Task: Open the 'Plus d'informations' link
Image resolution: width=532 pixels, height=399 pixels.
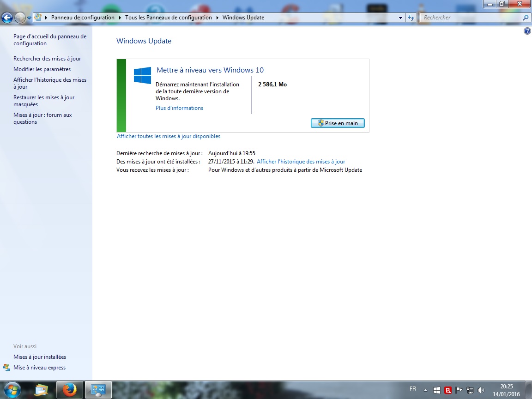Action: (x=180, y=108)
